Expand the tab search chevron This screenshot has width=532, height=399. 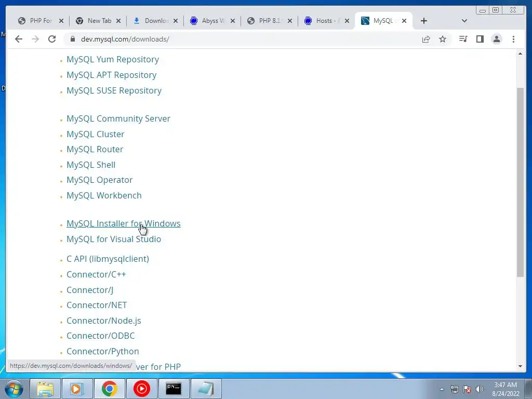pyautogui.click(x=464, y=21)
